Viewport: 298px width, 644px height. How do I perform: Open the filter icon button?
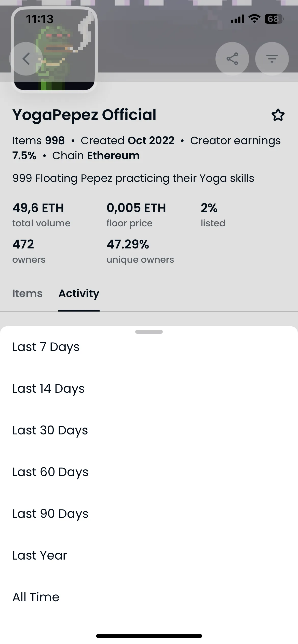click(272, 59)
